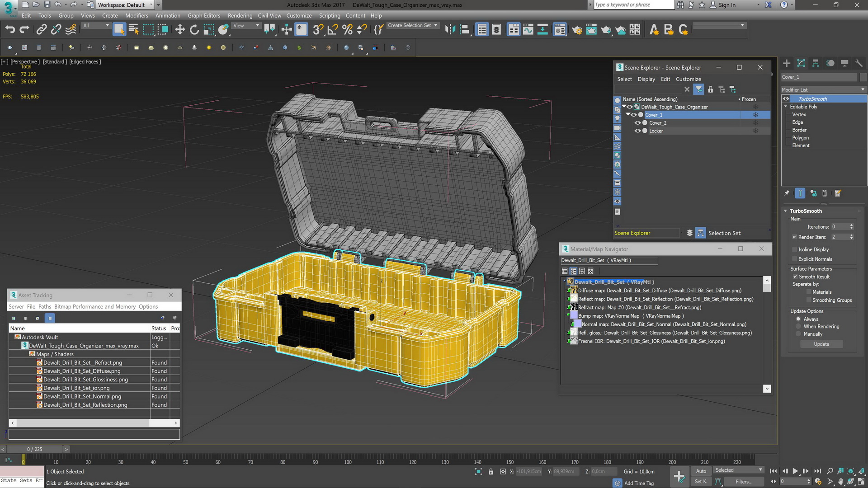This screenshot has width=868, height=488.
Task: Toggle the Smooth Result checkbox
Action: point(795,277)
